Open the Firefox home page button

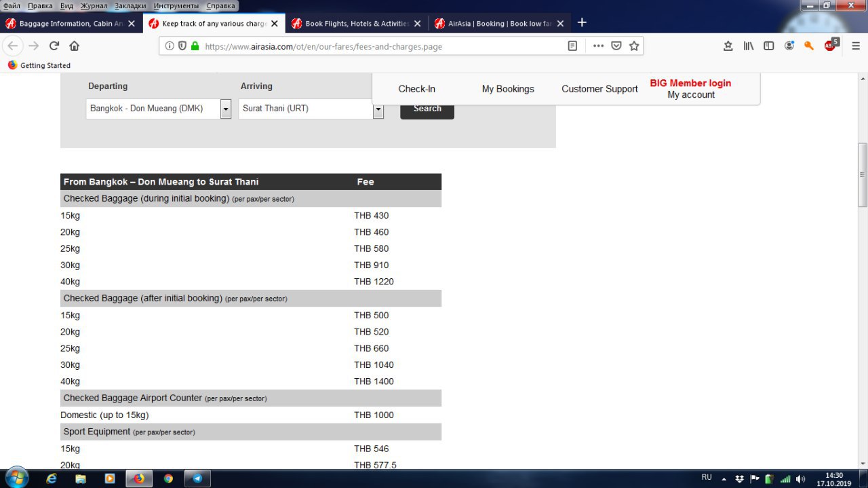(x=75, y=46)
